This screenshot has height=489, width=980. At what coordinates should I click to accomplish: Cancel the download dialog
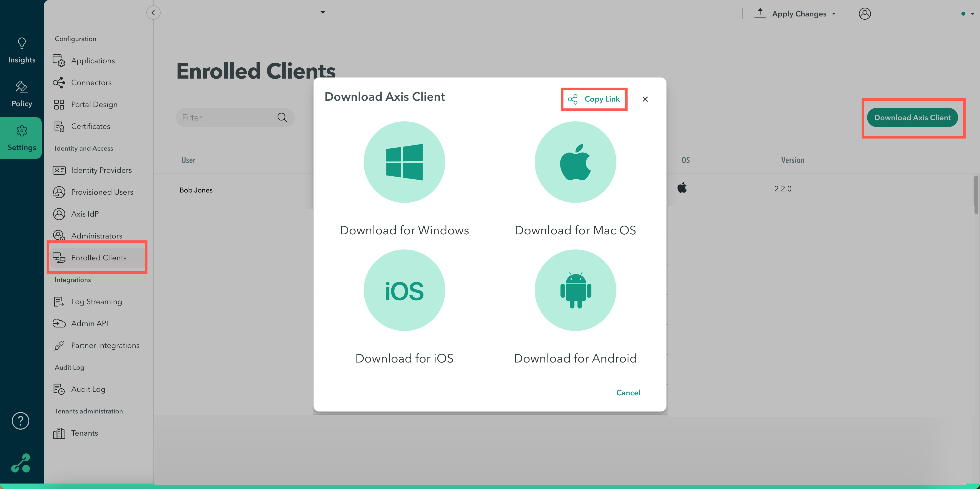(x=628, y=393)
